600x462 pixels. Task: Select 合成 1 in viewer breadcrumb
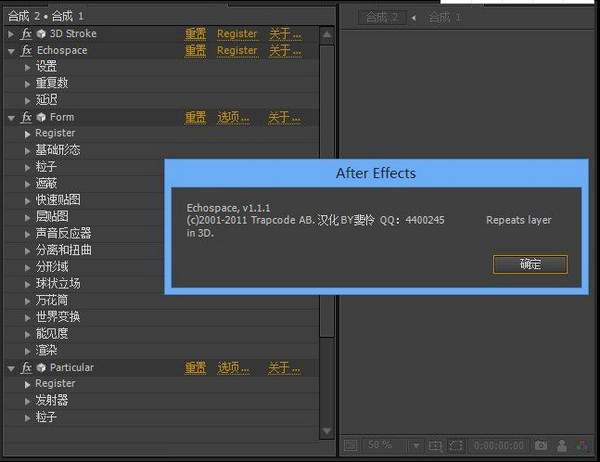click(444, 17)
